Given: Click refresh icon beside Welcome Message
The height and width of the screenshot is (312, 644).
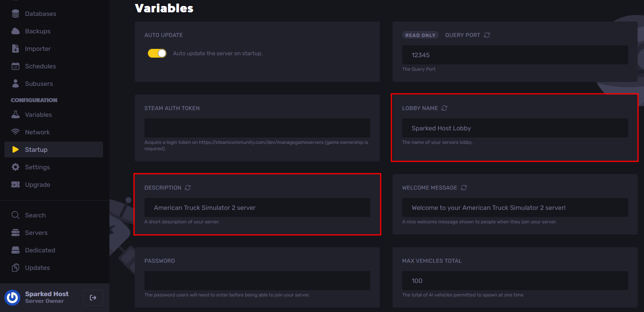Looking at the screenshot, I should coord(464,188).
